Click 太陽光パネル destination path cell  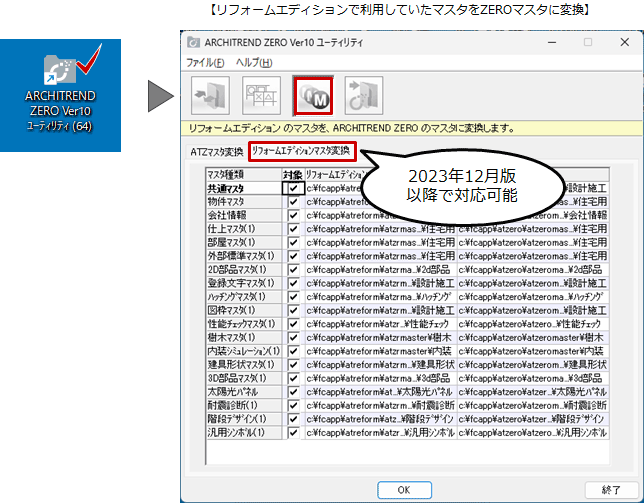pyautogui.click(x=533, y=392)
